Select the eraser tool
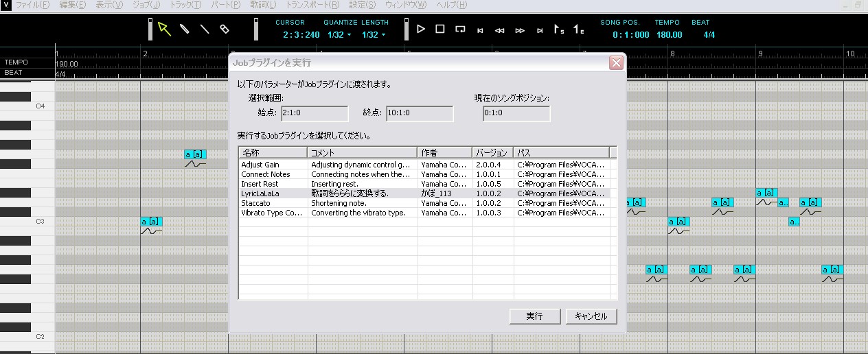The image size is (868, 354). tap(224, 29)
